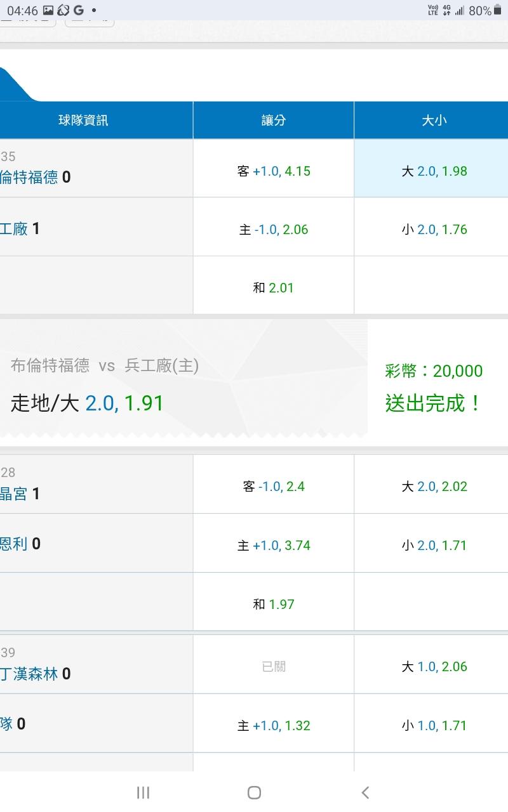Select away handicap +1.0 at 4.15
Image resolution: width=508 pixels, height=812 pixels.
274,171
